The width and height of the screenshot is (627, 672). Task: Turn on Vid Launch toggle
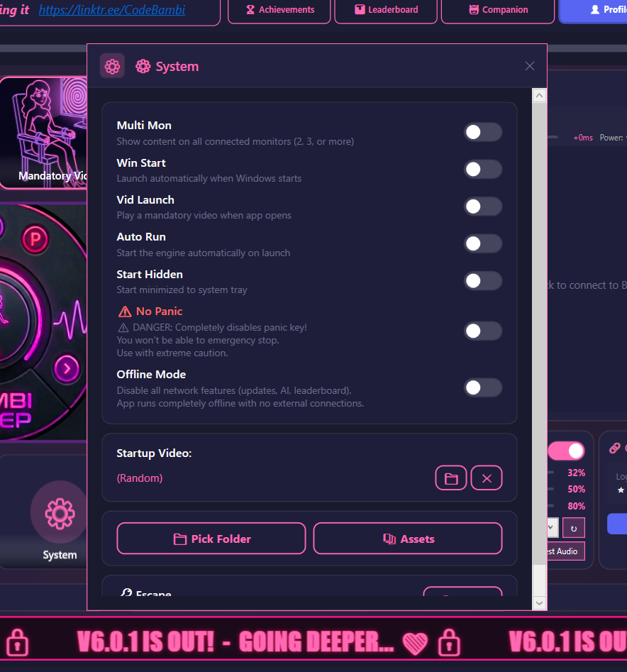tap(483, 206)
